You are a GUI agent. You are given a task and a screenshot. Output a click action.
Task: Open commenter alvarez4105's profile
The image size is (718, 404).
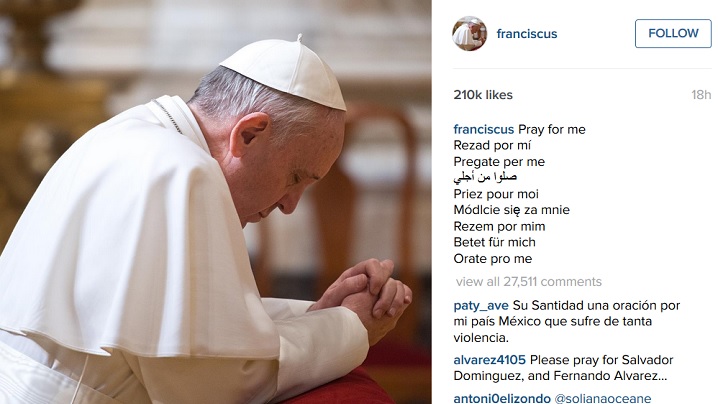490,360
